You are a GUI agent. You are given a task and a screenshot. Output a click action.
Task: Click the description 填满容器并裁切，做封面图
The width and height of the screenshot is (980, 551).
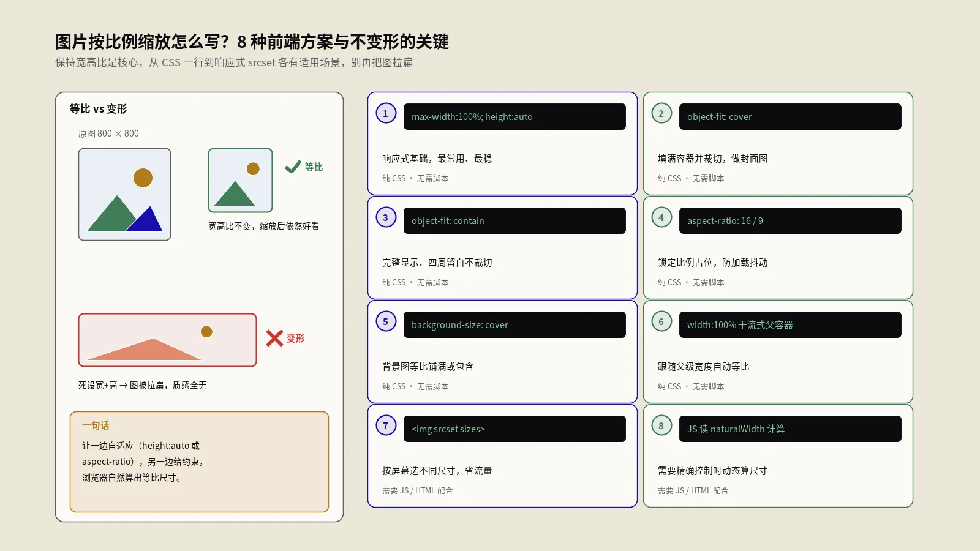pyautogui.click(x=712, y=159)
